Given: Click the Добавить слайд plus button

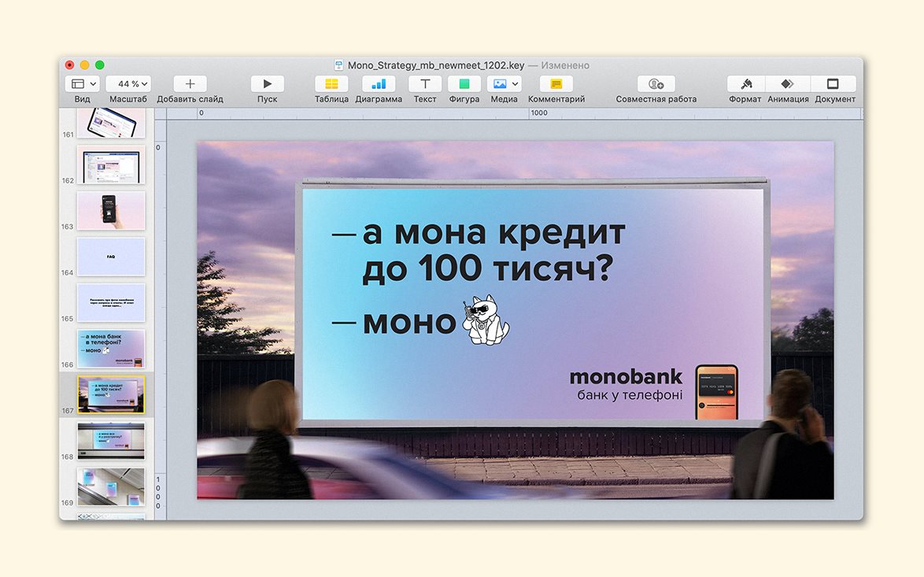Looking at the screenshot, I should pos(190,83).
